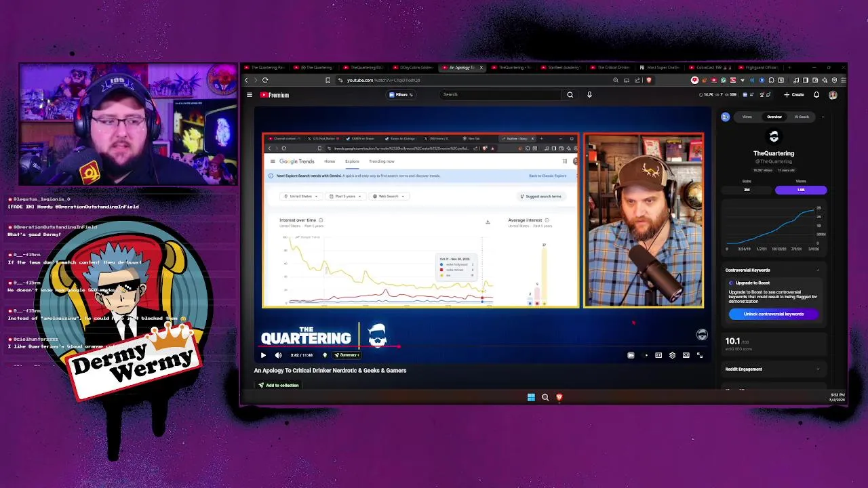Open Windows taskbar search
The width and height of the screenshot is (868, 488).
point(545,397)
